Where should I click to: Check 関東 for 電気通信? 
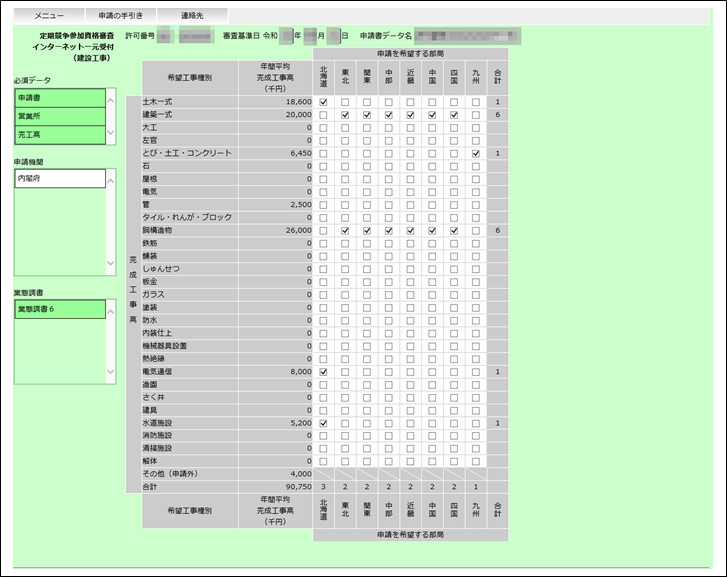pyautogui.click(x=367, y=372)
